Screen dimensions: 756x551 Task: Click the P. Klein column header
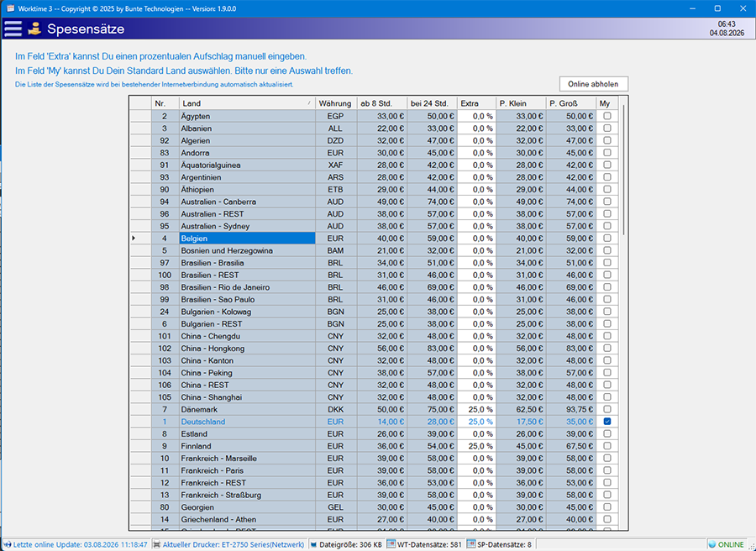pyautogui.click(x=521, y=103)
